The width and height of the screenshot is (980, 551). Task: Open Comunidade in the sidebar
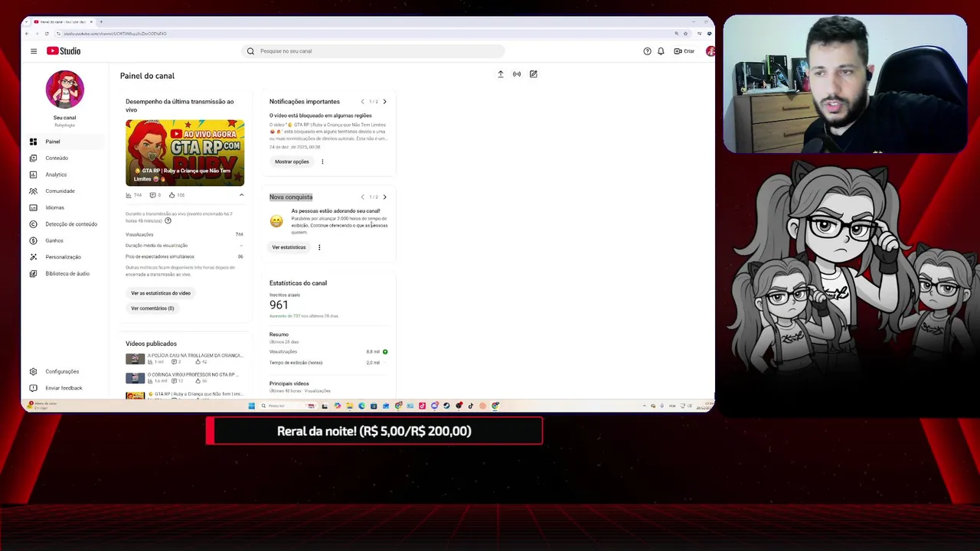pyautogui.click(x=64, y=191)
